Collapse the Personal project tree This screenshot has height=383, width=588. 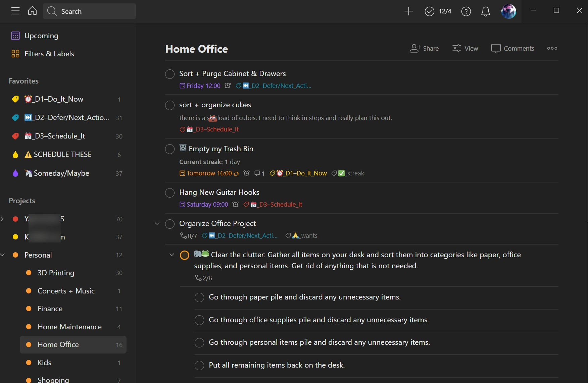[2, 255]
